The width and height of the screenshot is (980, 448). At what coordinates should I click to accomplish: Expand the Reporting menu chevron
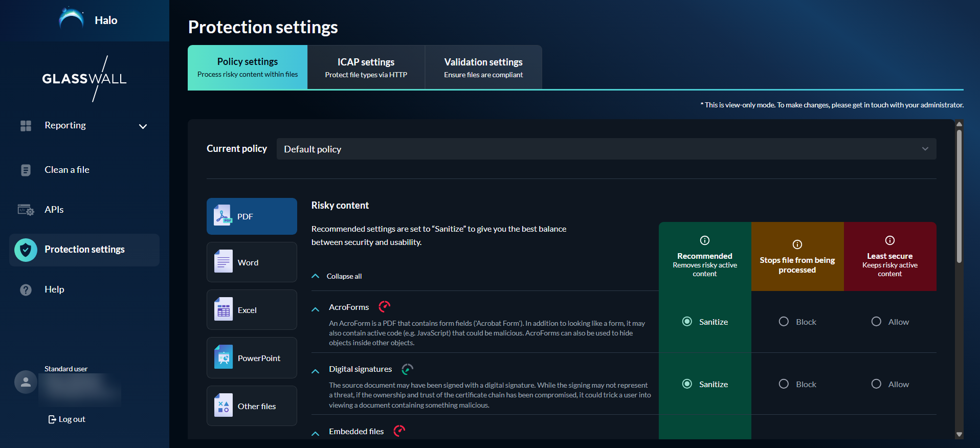[143, 126]
